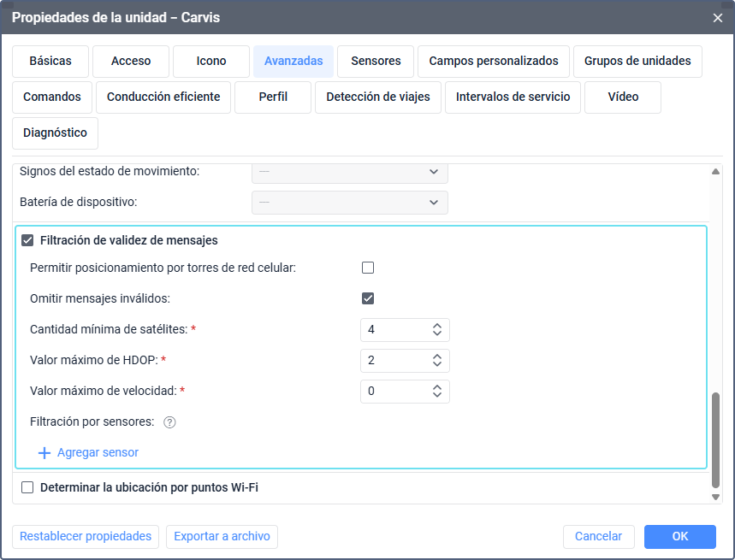Open the Conducción eficiente tab
This screenshot has width=735, height=560.
[x=163, y=97]
